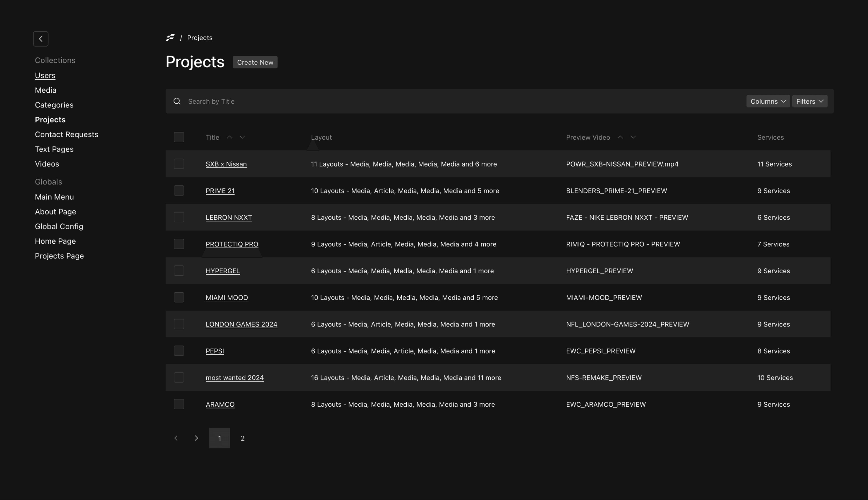This screenshot has height=500, width=868.
Task: Check the most wanted 2024 row checkbox
Action: pos(179,378)
